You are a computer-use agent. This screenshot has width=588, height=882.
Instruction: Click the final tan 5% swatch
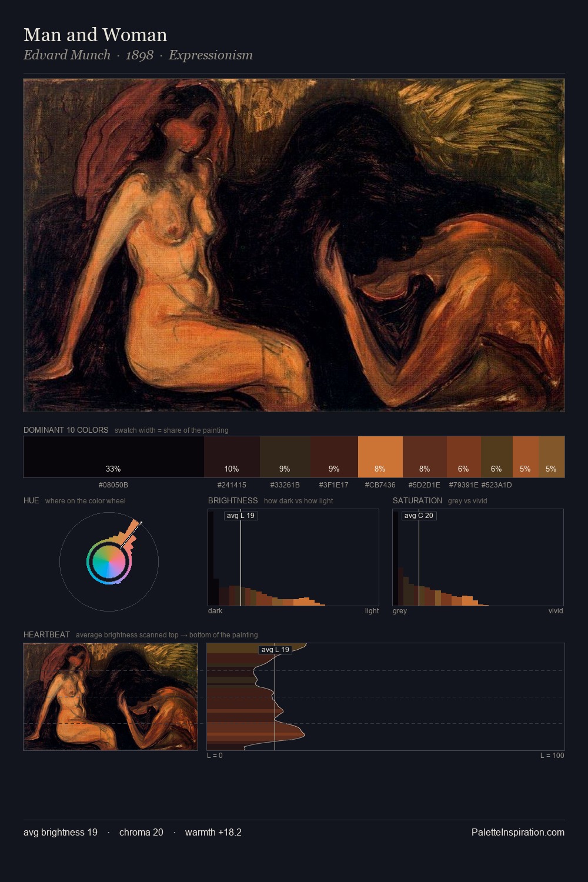[x=552, y=457]
